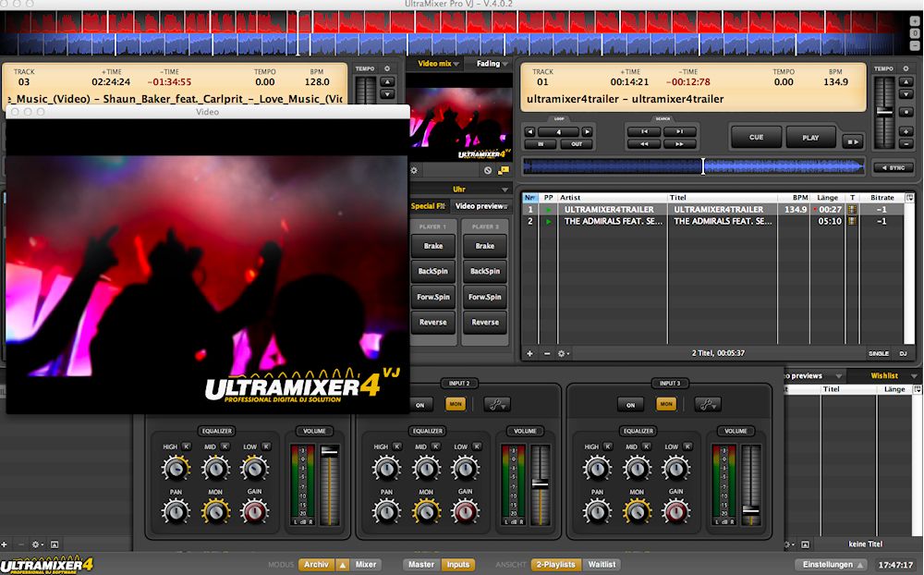Open the playlist gear options menu

click(x=564, y=353)
